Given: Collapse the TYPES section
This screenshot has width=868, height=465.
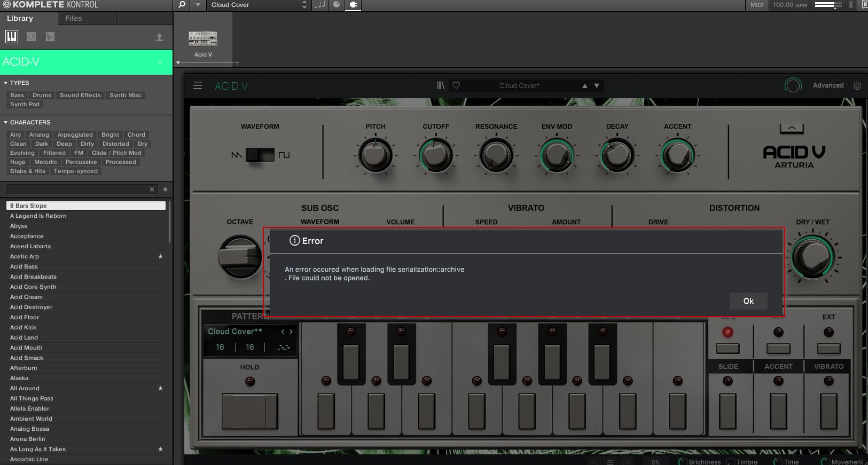Looking at the screenshot, I should [x=5, y=83].
